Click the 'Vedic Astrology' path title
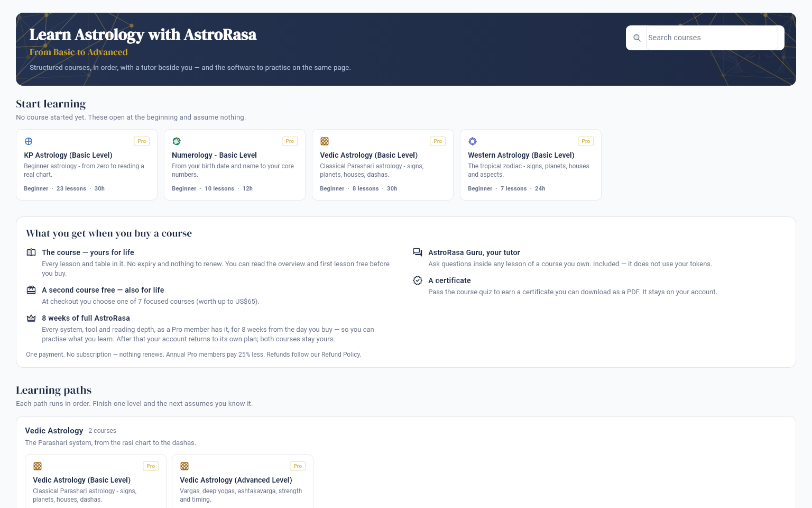This screenshot has height=508, width=812. pyautogui.click(x=54, y=431)
